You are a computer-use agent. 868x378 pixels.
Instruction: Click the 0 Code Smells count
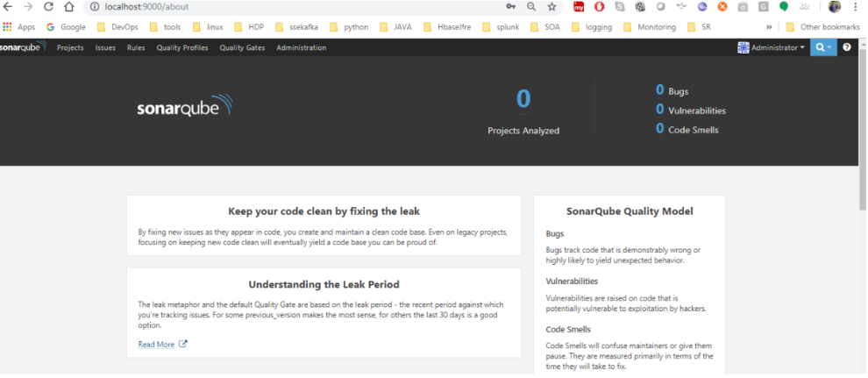point(660,128)
